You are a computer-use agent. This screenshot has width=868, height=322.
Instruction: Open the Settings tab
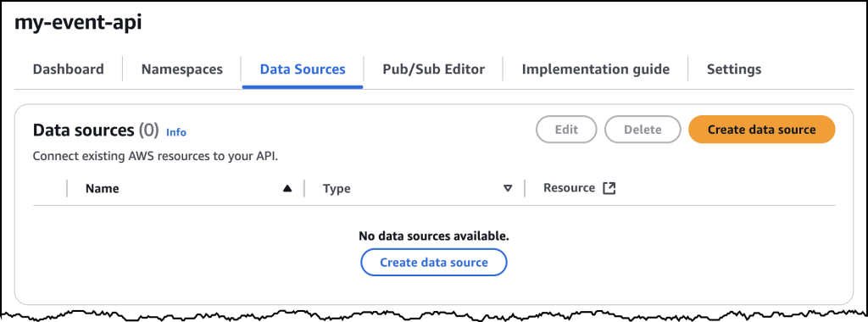coord(734,69)
